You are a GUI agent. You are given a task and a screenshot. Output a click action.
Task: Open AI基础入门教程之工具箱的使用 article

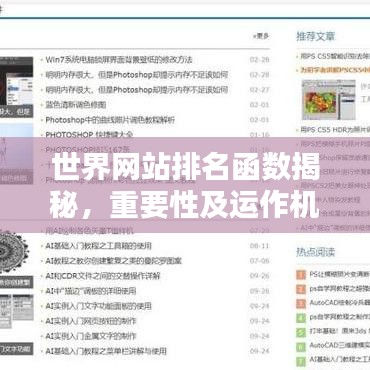tap(98, 246)
